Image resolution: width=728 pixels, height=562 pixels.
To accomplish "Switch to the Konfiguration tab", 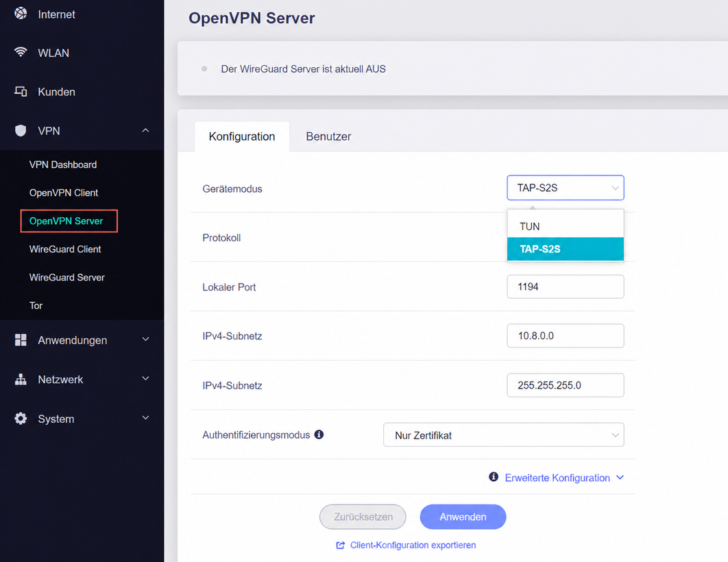I will [242, 136].
